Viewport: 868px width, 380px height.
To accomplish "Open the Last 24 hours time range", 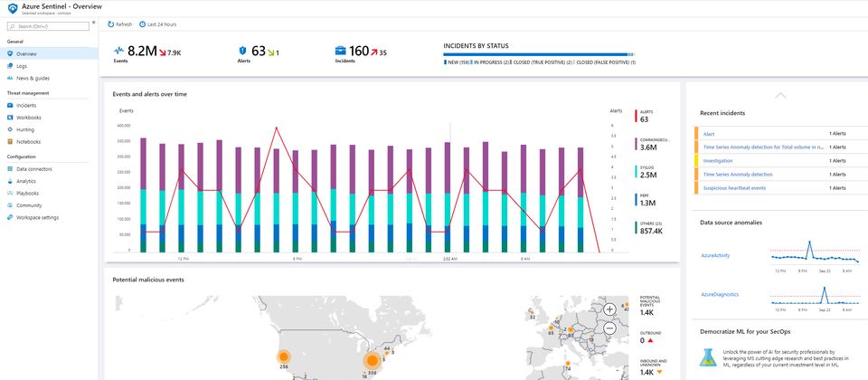I will click(x=158, y=24).
